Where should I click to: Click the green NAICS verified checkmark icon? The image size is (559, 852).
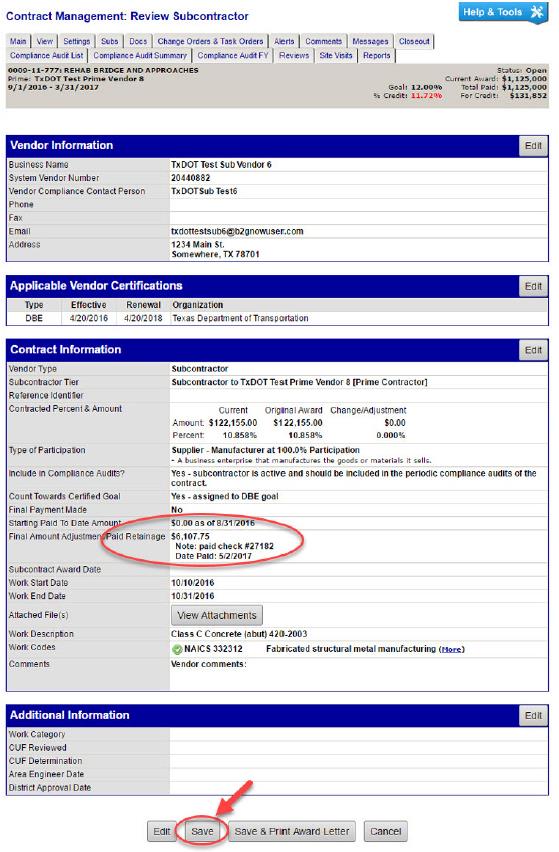(177, 649)
